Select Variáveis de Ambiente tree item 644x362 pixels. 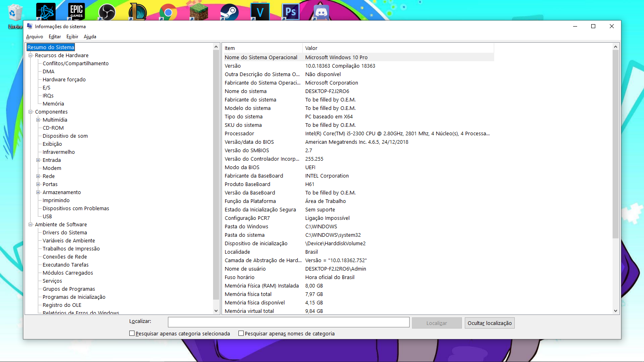[69, 241]
